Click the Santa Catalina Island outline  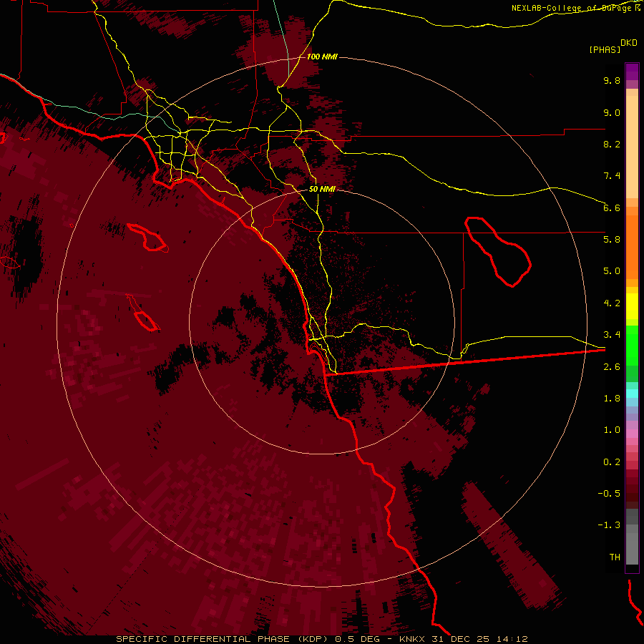(x=147, y=237)
